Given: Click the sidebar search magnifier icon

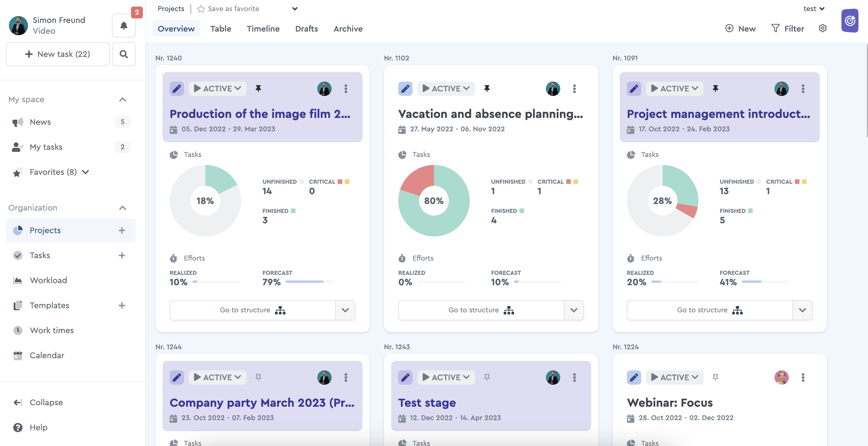Looking at the screenshot, I should pyautogui.click(x=124, y=54).
